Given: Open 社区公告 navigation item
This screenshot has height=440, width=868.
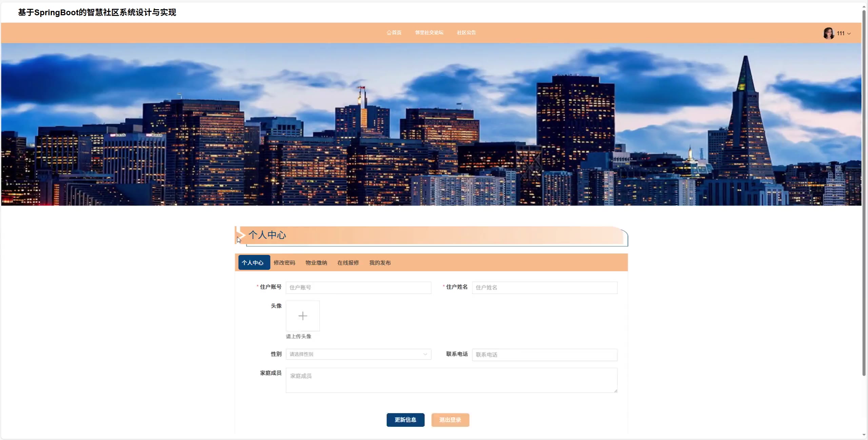Looking at the screenshot, I should 466,33.
